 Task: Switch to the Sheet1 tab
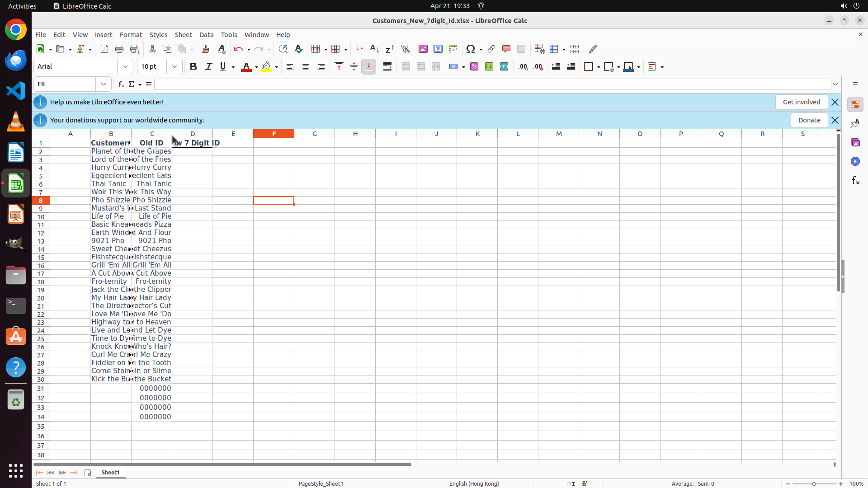110,473
